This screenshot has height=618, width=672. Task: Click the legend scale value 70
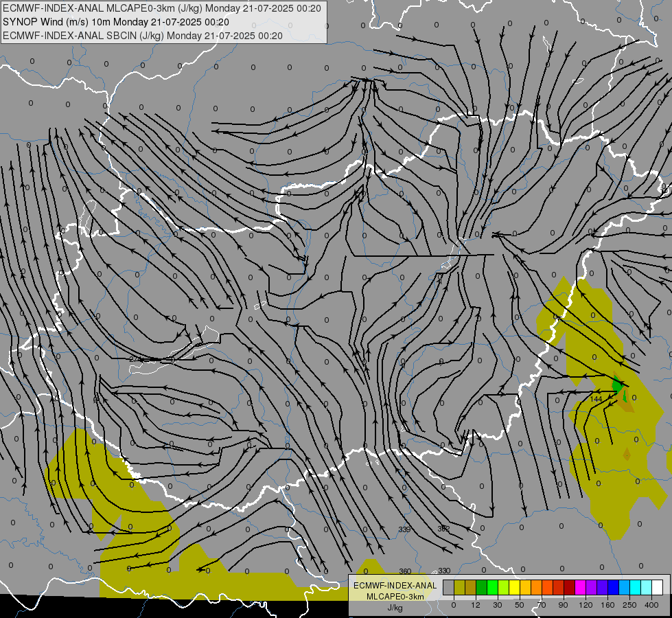click(542, 605)
